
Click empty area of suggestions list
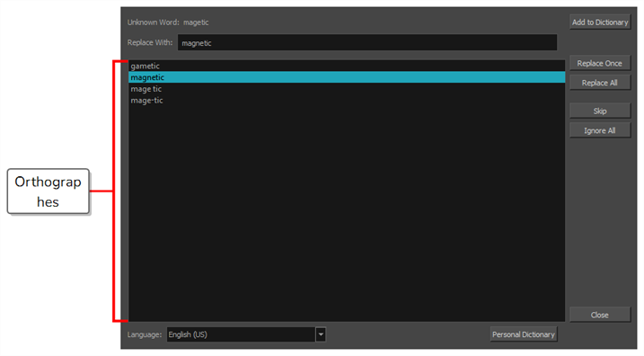(347, 214)
